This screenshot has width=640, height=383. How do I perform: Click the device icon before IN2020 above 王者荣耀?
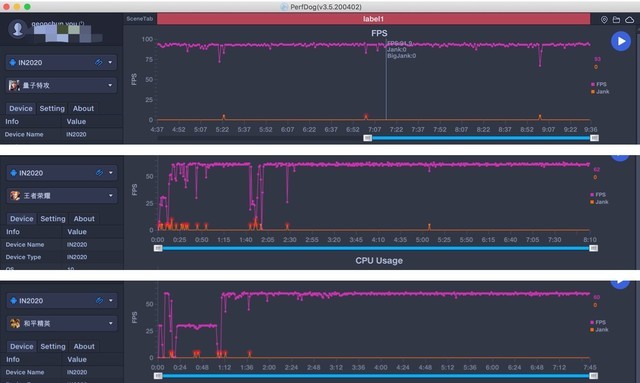pyautogui.click(x=13, y=173)
